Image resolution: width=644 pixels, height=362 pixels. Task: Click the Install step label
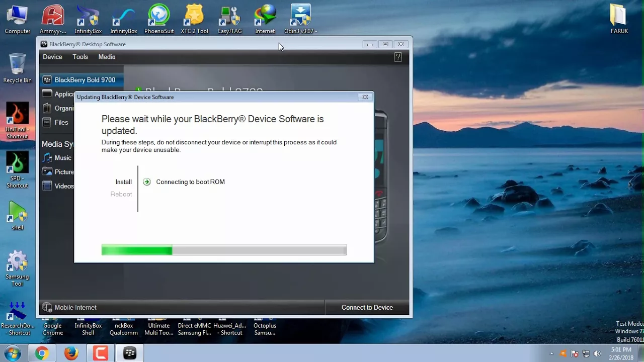(124, 182)
